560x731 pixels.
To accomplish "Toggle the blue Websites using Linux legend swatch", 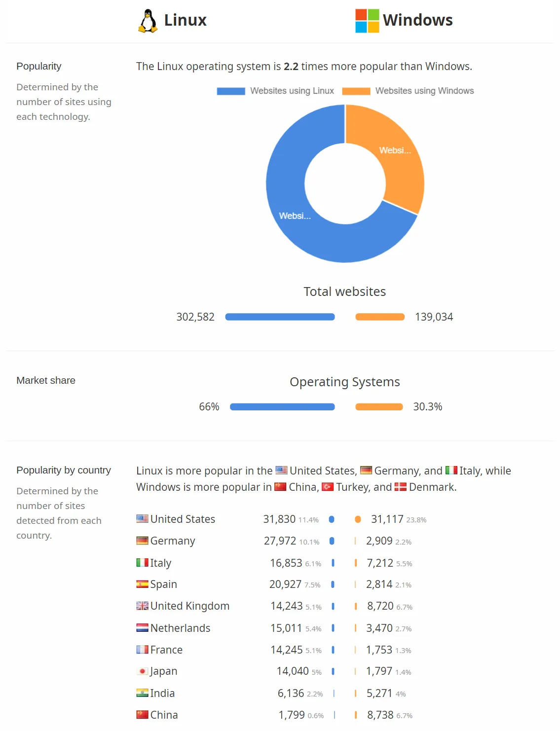I will (x=231, y=91).
